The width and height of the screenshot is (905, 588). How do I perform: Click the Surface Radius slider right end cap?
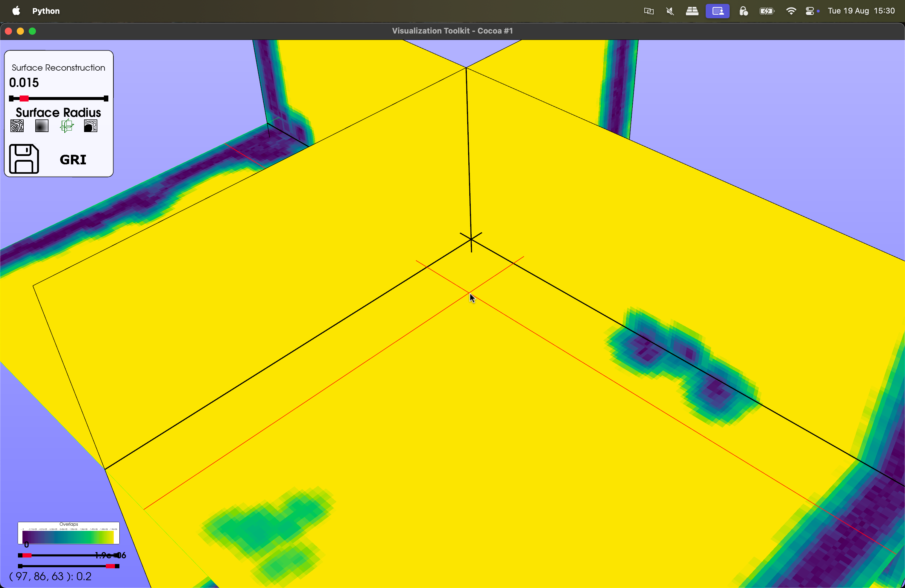click(106, 98)
